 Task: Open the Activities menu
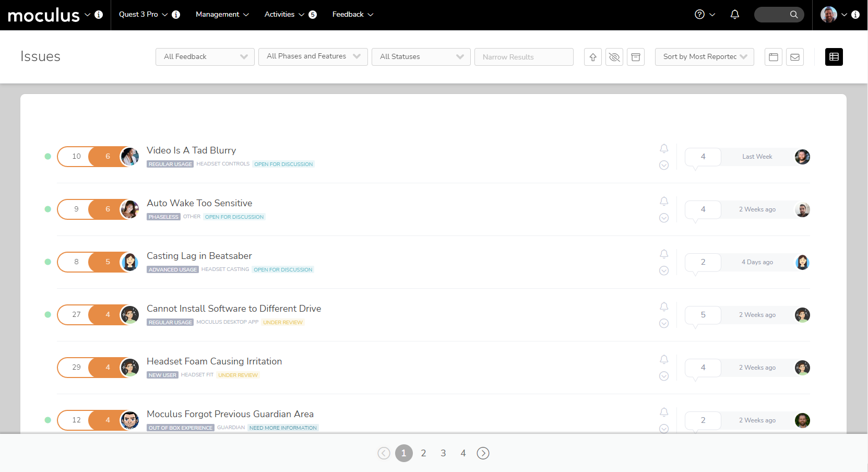284,15
